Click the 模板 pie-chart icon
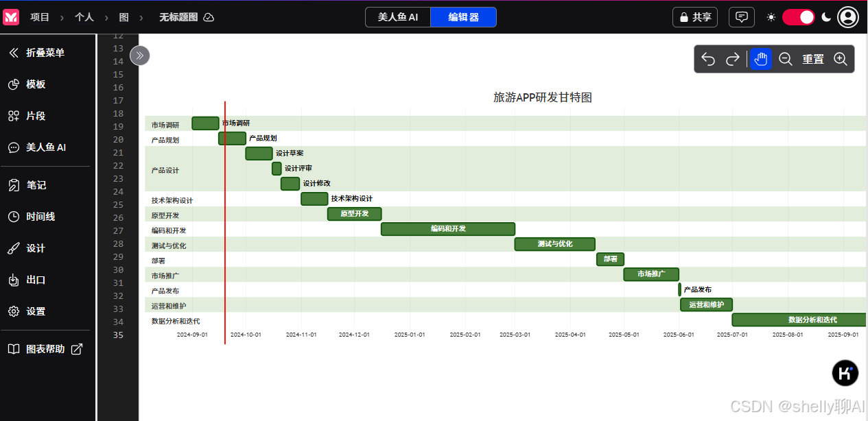Screen dimensions: 868x421 coord(14,84)
